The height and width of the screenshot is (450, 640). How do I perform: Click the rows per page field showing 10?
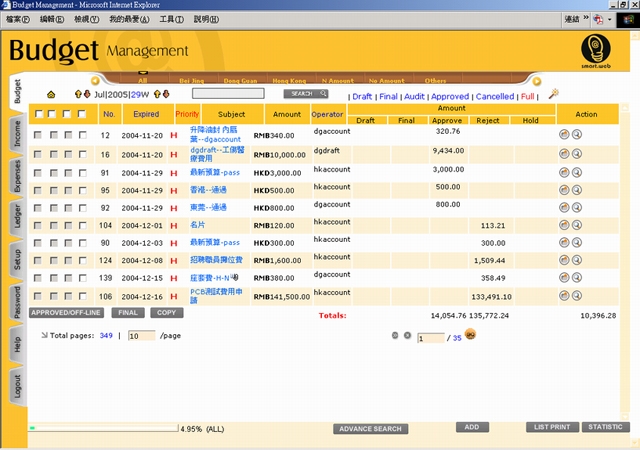pos(141,336)
